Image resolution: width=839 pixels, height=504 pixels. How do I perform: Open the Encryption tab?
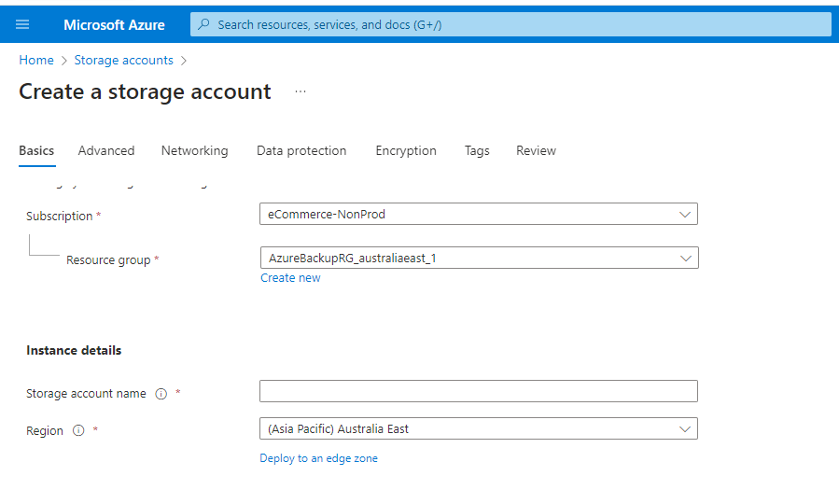(x=406, y=151)
